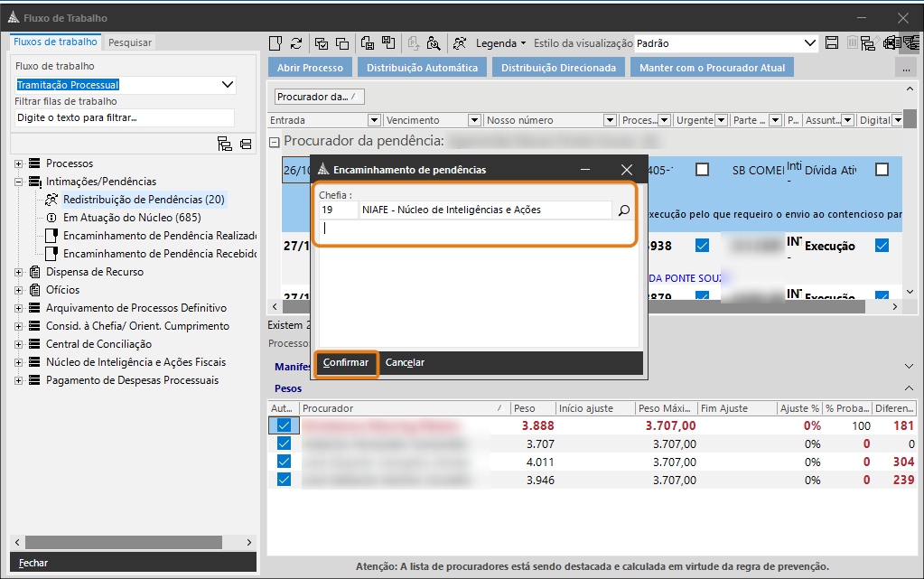The height and width of the screenshot is (579, 924).
Task: Expand the Processos tree node
Action: coord(19,163)
